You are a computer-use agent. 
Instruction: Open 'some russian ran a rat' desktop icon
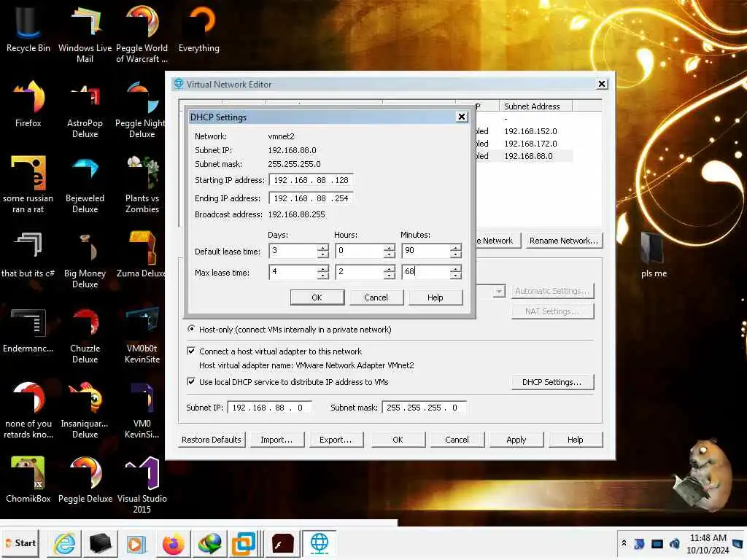[28, 184]
